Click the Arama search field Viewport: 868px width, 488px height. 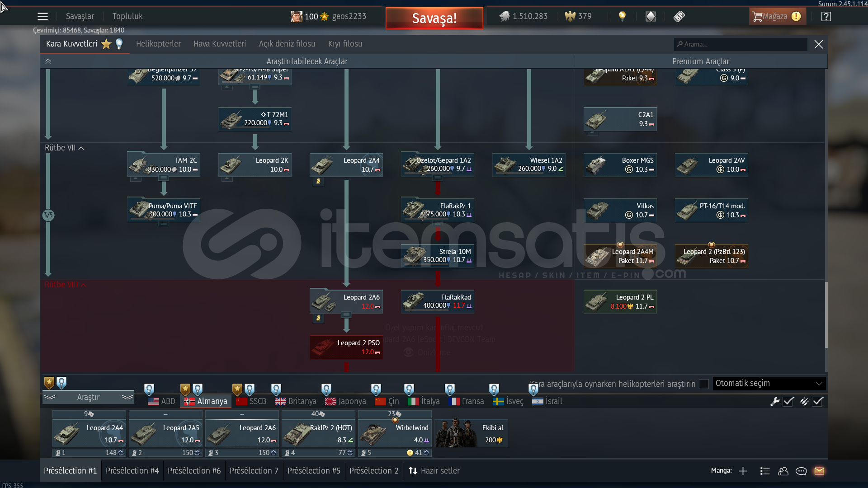pos(741,44)
